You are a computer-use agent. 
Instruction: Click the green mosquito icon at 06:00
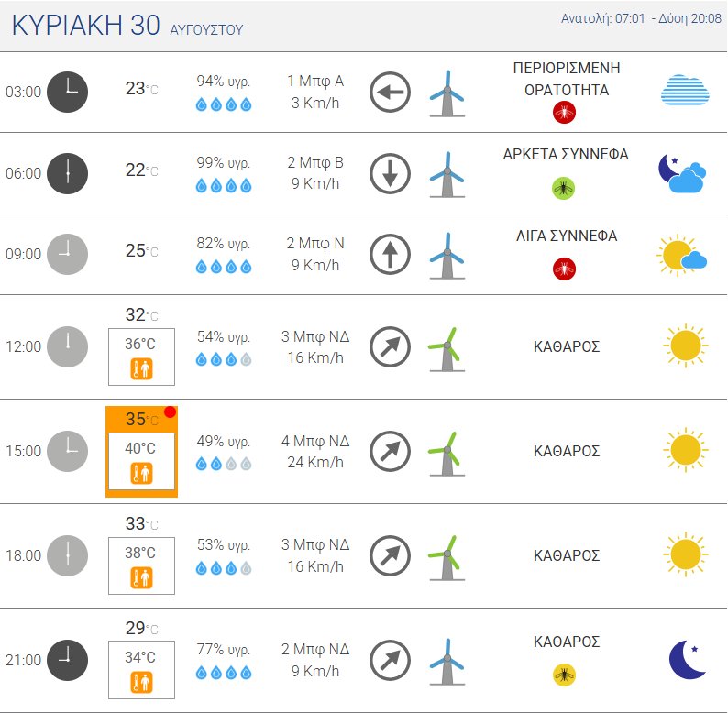click(564, 189)
